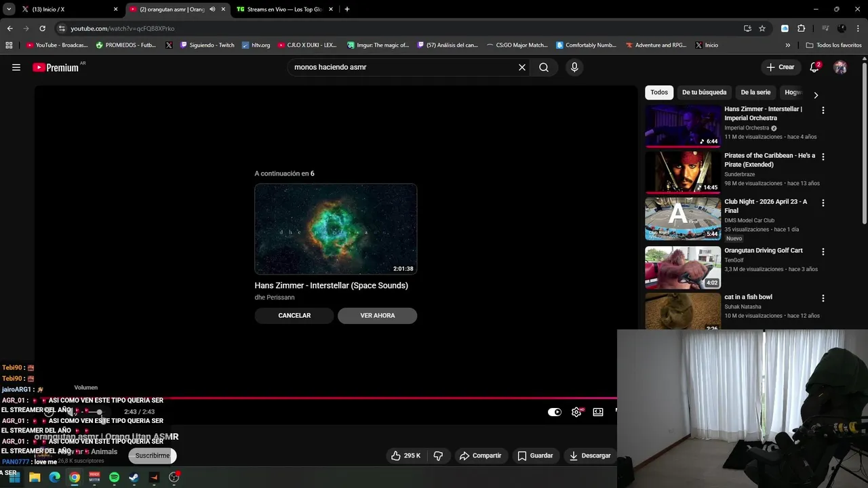The width and height of the screenshot is (868, 488).
Task: Open the Crear button
Action: click(x=780, y=67)
